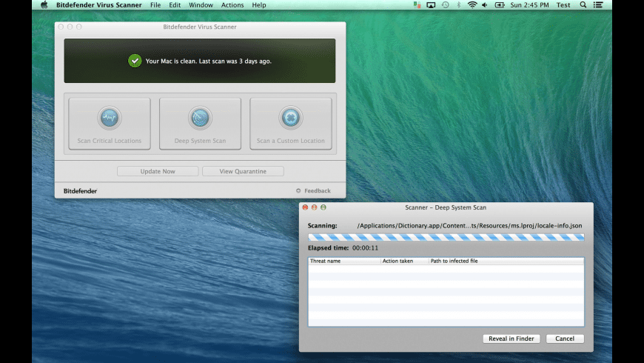Minimize the Deep System Scan window
Viewport: 644px width, 363px height.
[314, 207]
